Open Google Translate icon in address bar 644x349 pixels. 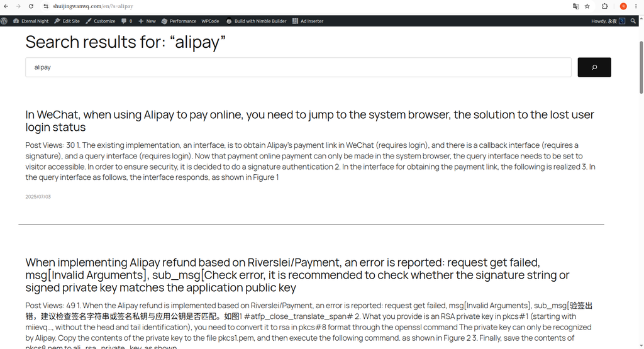pyautogui.click(x=576, y=6)
